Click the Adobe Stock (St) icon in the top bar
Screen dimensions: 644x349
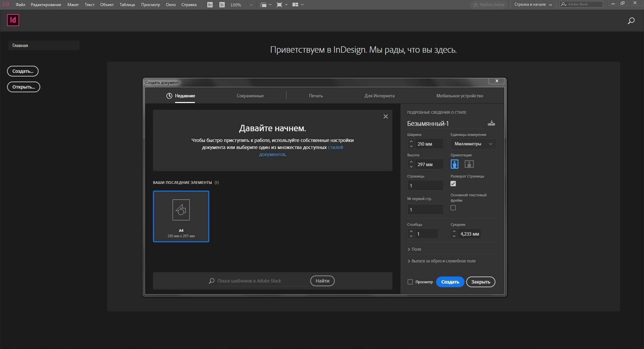[x=222, y=5]
